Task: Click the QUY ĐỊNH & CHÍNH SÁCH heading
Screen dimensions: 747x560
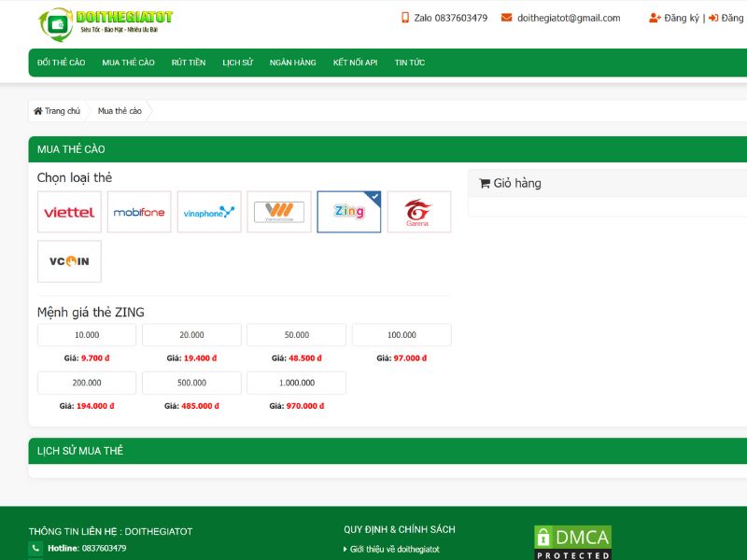Action: pyautogui.click(x=400, y=529)
